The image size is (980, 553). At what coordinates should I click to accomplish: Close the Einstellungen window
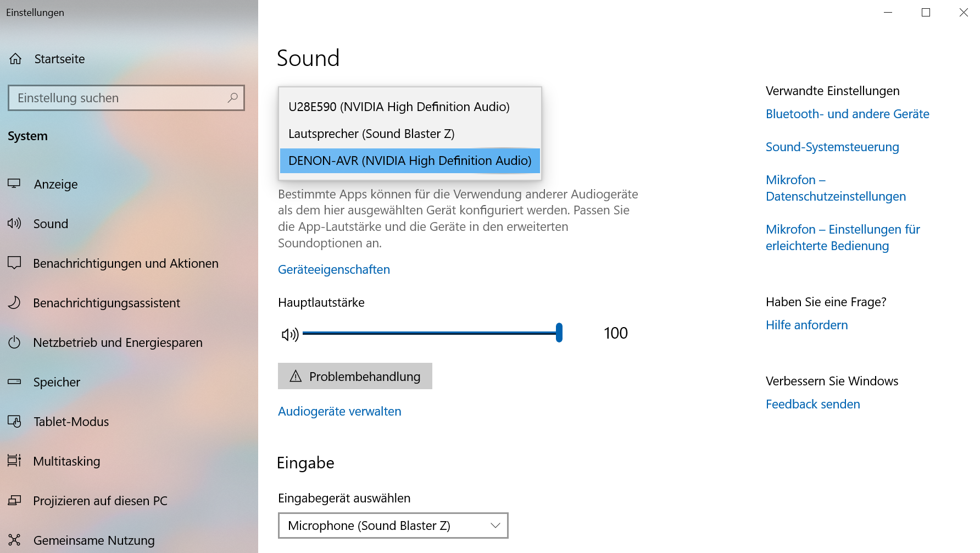click(x=963, y=12)
